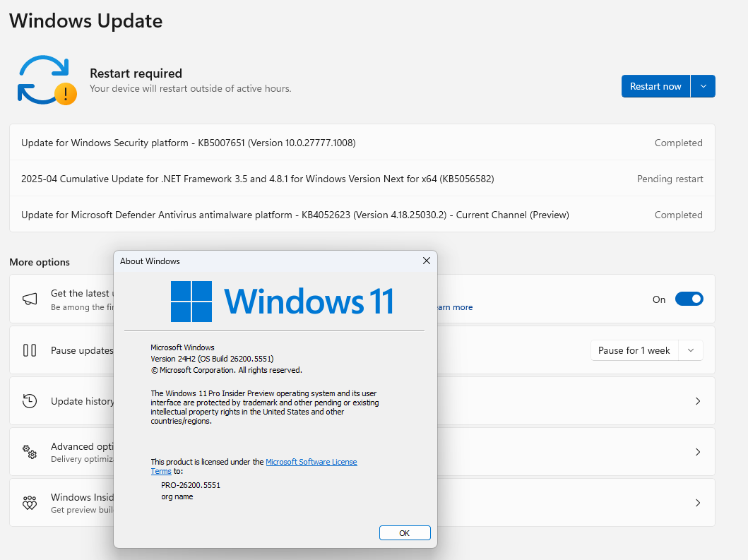The width and height of the screenshot is (748, 560).
Task: Turn off the Get the latest updates toggle
Action: [689, 299]
